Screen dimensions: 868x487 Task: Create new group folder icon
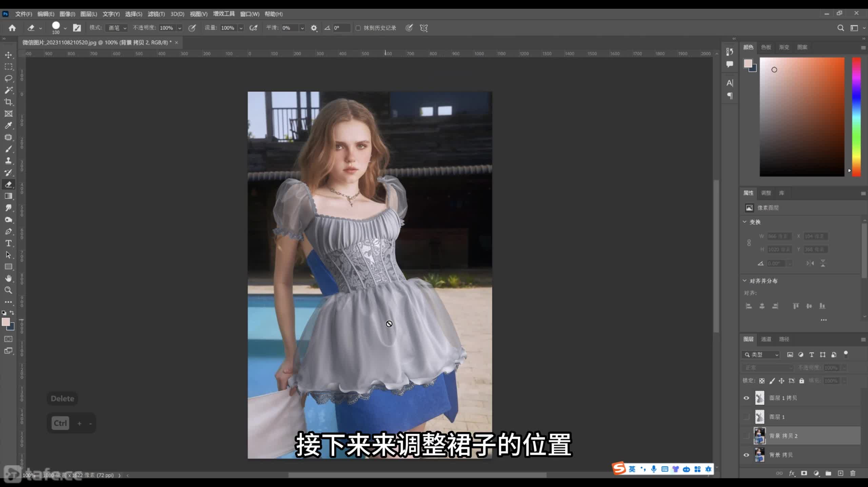click(x=828, y=473)
